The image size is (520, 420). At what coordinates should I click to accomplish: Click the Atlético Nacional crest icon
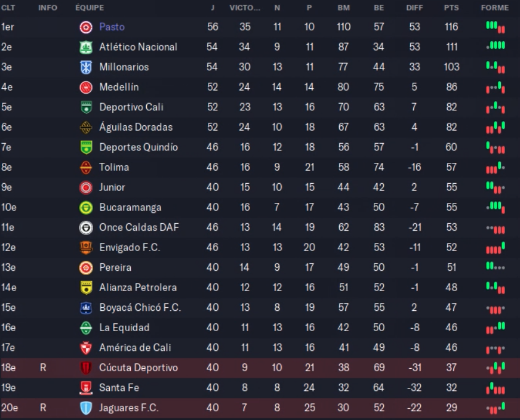[86, 47]
